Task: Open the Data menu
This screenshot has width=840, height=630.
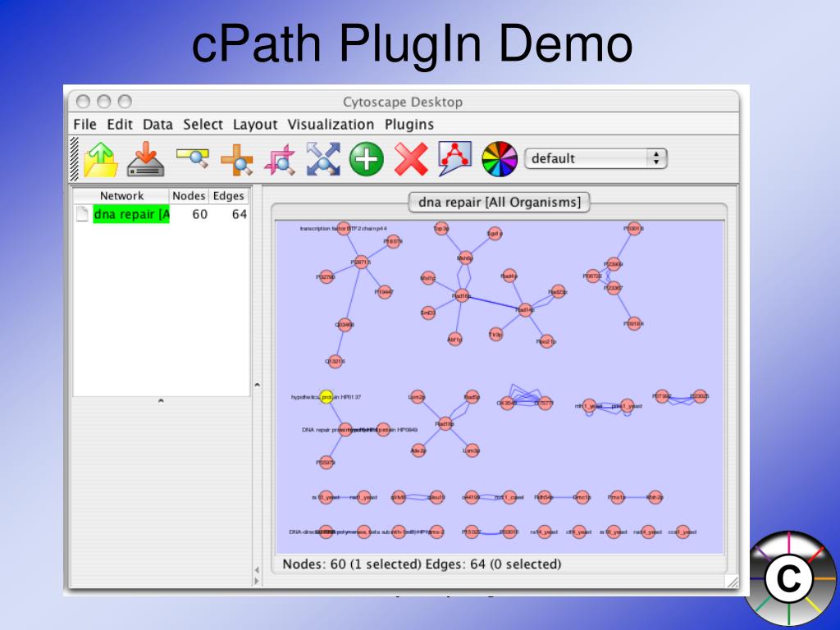Action: point(157,125)
